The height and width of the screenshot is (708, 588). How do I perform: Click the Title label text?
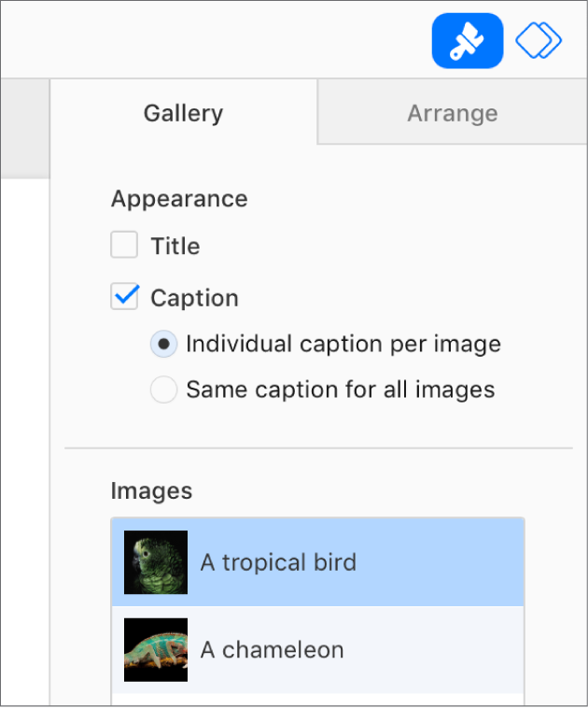[175, 247]
